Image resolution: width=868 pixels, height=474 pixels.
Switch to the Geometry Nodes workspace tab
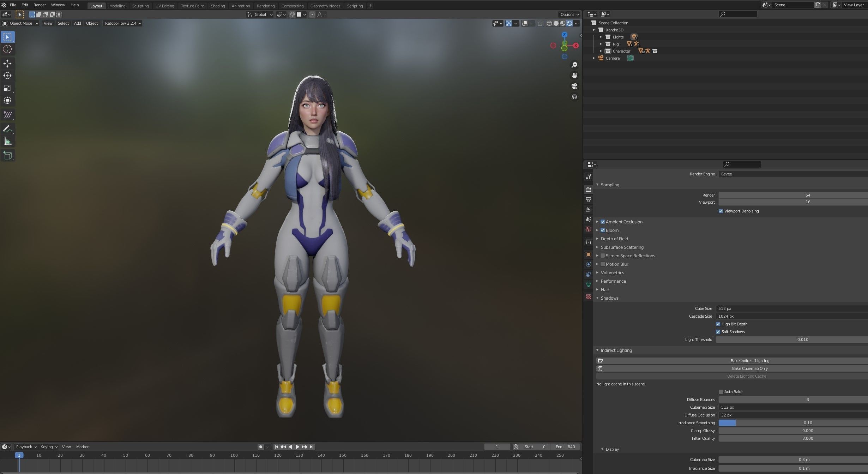point(325,6)
